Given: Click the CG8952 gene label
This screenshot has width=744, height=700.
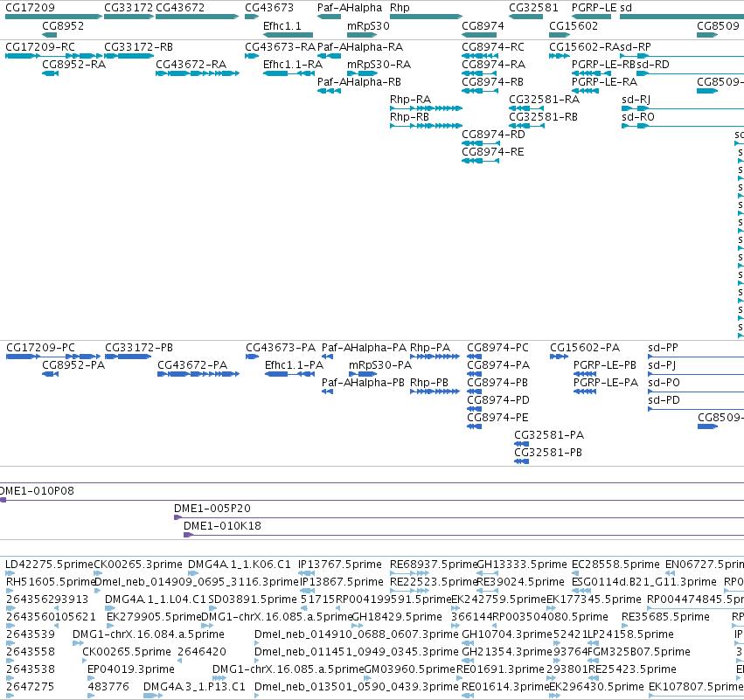Looking at the screenshot, I should (x=63, y=26).
